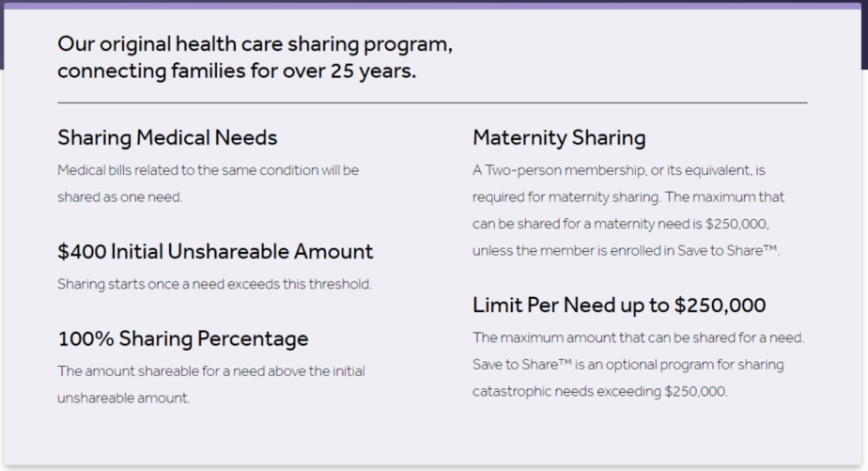Image resolution: width=868 pixels, height=471 pixels.
Task: Click the Limit Per Need up to $250,000 heading
Action: [619, 306]
